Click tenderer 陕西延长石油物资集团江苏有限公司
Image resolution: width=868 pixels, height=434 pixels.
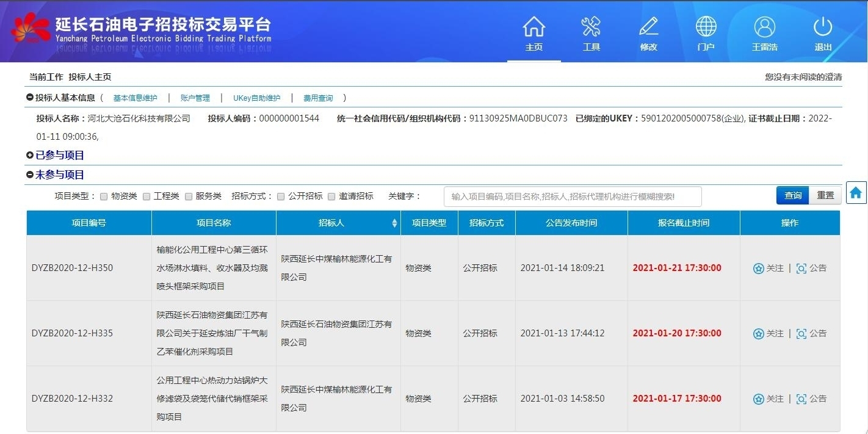[x=336, y=333]
